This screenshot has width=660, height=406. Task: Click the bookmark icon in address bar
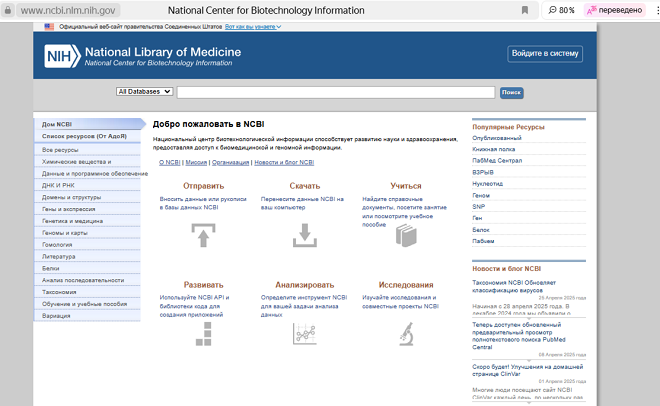tap(524, 10)
